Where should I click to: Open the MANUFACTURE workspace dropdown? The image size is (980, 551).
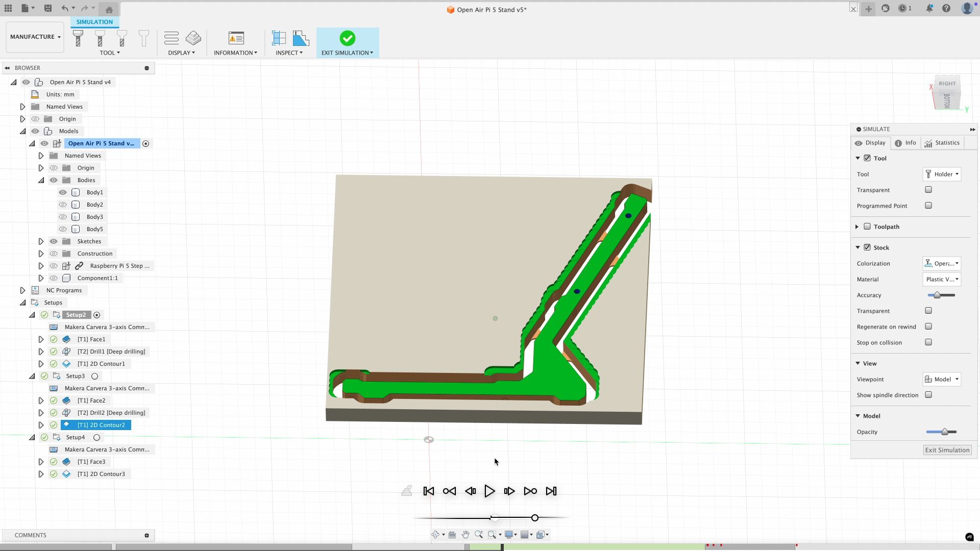[35, 37]
